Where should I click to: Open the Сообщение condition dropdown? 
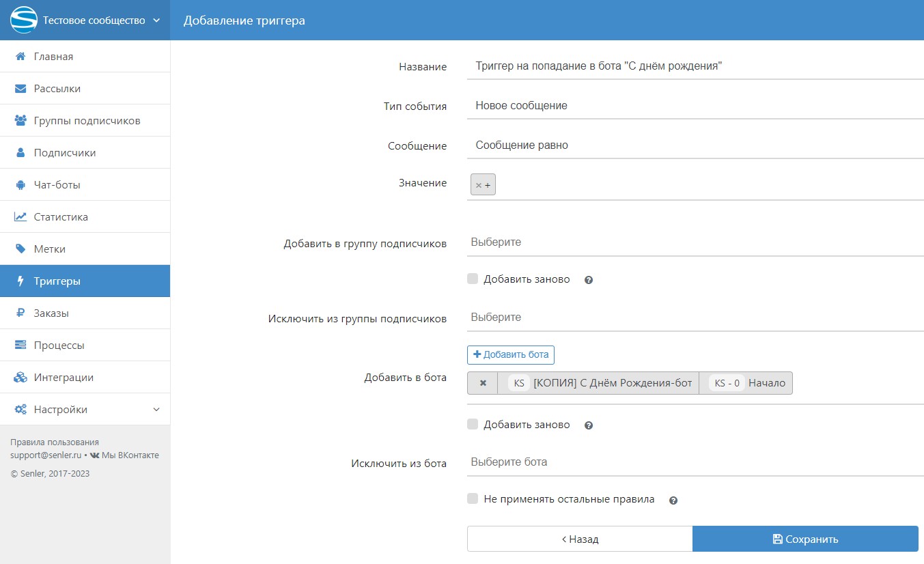(695, 145)
